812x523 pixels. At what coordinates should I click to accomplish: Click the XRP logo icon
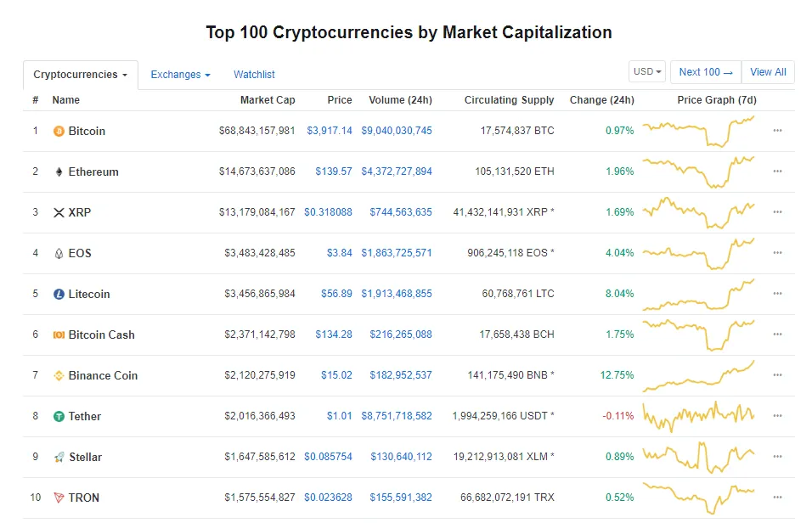[59, 213]
